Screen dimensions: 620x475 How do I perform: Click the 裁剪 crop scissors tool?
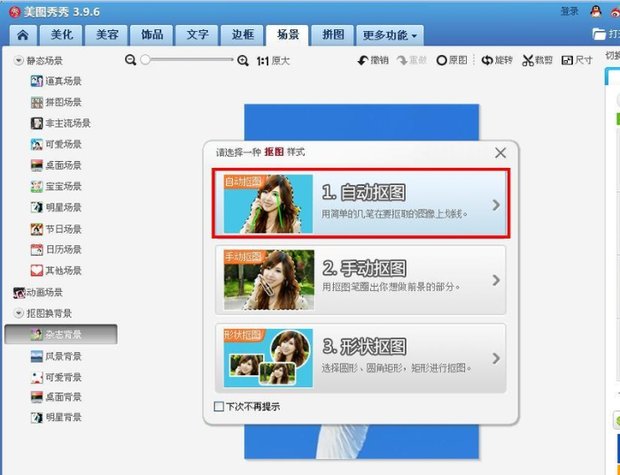537,61
